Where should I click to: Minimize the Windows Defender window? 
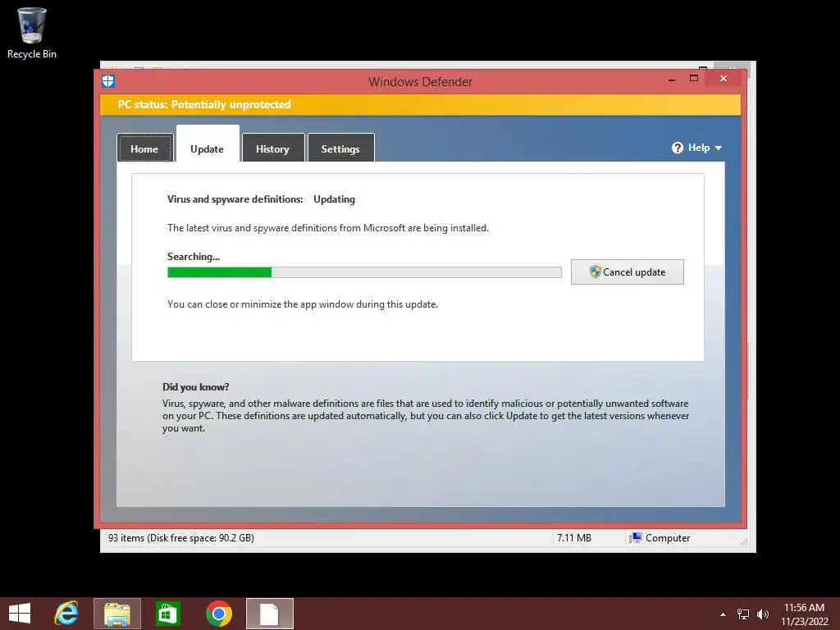point(672,80)
